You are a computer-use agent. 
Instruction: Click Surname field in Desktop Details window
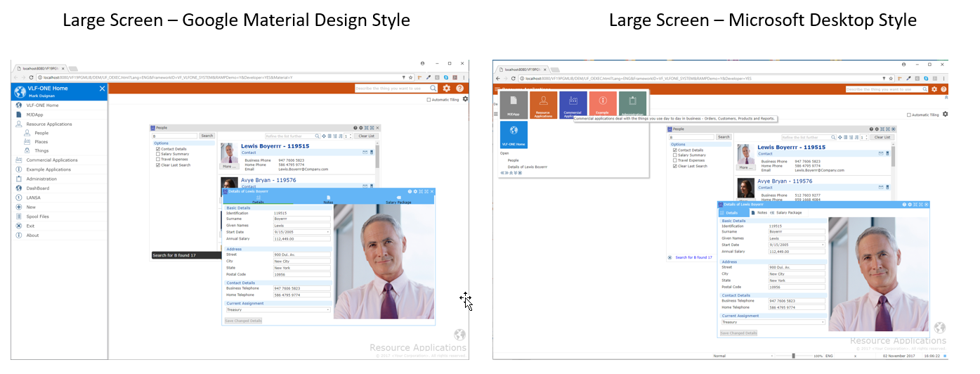click(x=797, y=231)
